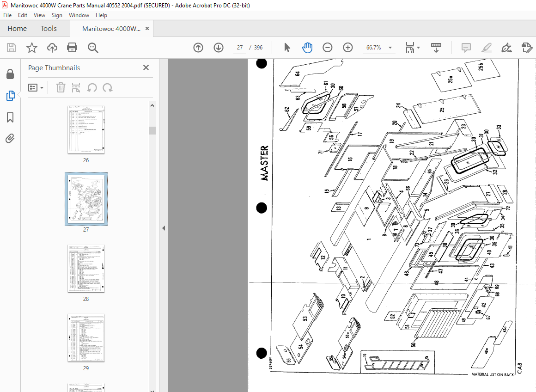
Task: Select the Highlight text pen tool
Action: (486, 48)
